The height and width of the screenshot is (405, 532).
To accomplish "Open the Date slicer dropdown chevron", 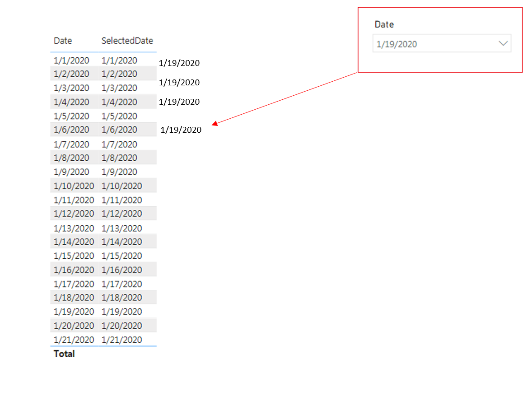I will point(503,43).
